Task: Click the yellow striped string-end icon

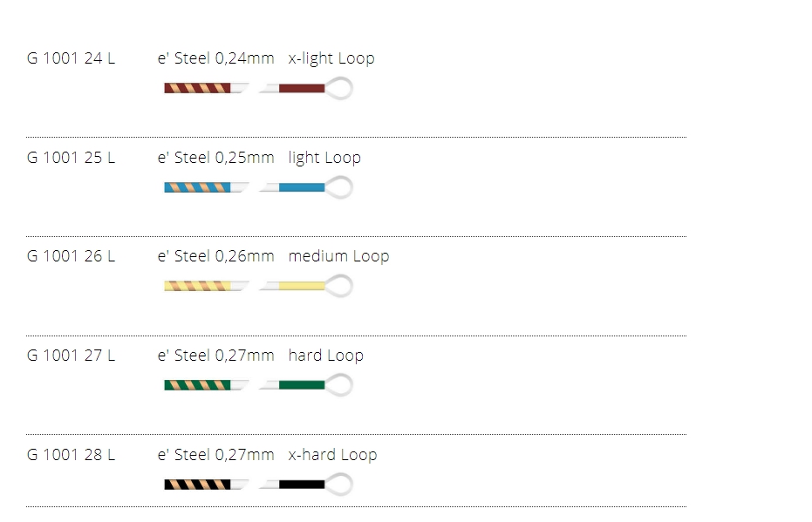Action: pyautogui.click(x=205, y=286)
